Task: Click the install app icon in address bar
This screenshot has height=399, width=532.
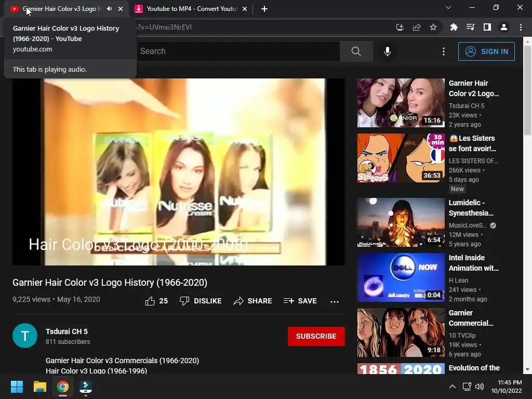Action: click(x=400, y=27)
